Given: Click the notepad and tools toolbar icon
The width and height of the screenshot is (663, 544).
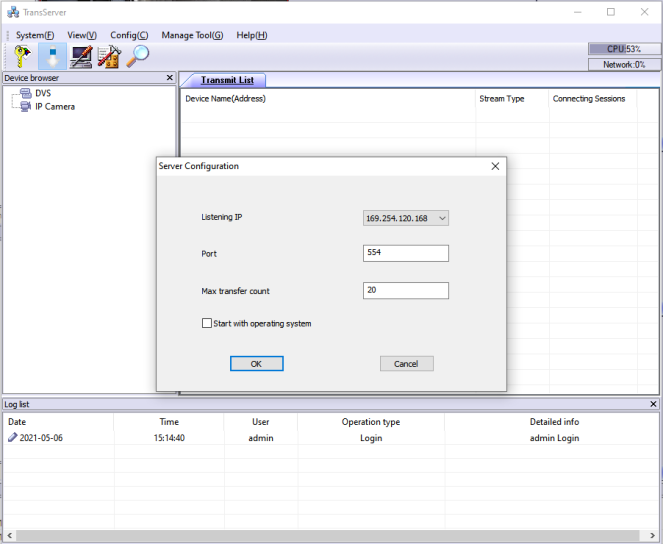Looking at the screenshot, I should pos(109,57).
